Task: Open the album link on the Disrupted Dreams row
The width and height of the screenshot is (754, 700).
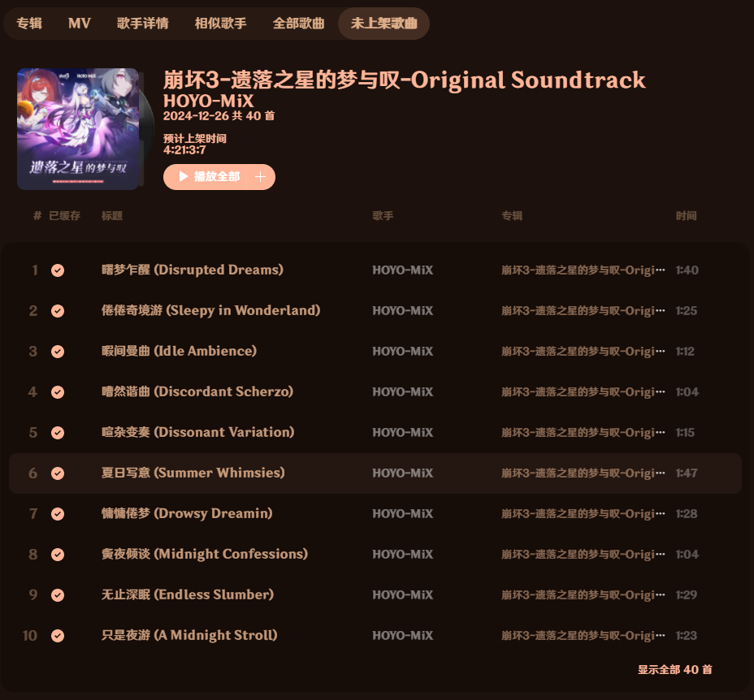Action: click(583, 270)
